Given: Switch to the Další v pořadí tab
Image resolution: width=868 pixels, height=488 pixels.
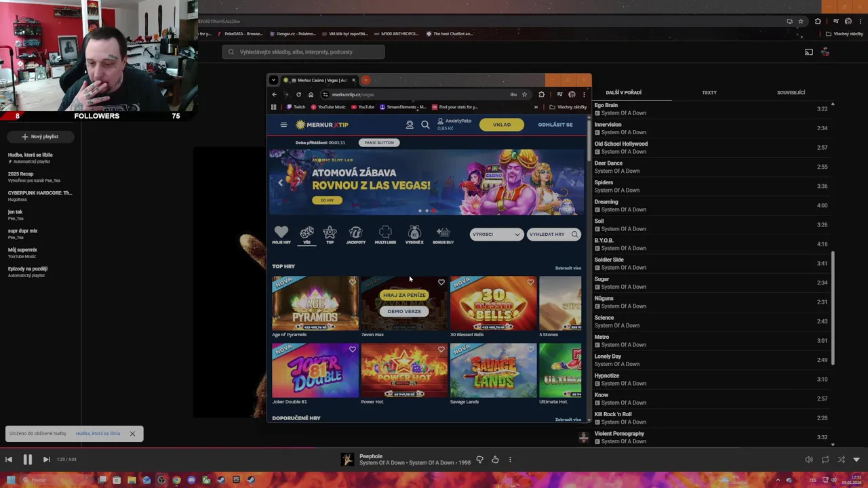Looking at the screenshot, I should tap(623, 92).
